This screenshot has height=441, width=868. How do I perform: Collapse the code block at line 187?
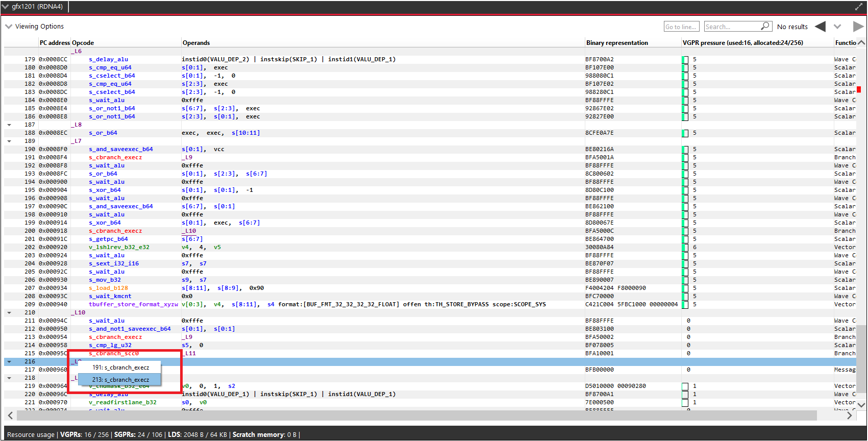[x=9, y=125]
